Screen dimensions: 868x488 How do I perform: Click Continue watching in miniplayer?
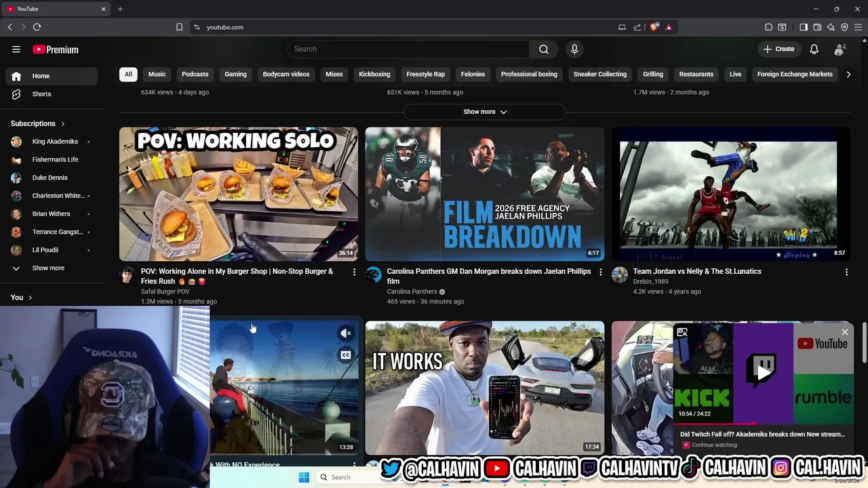click(x=715, y=445)
